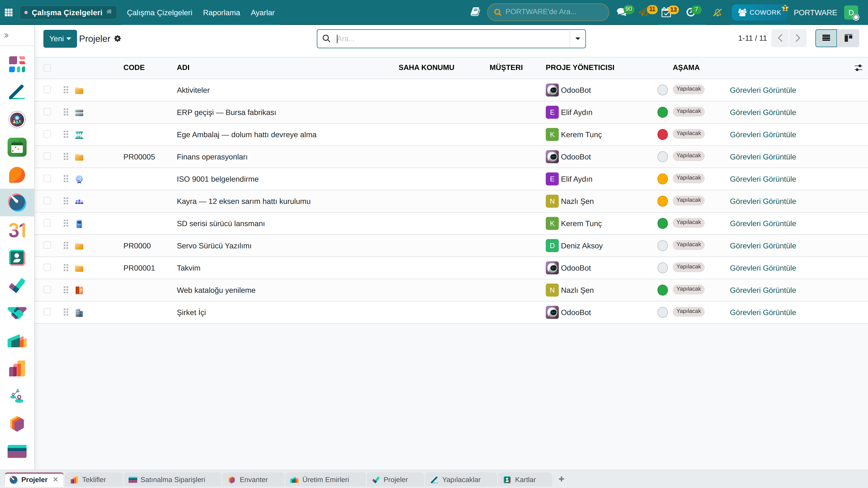This screenshot has height=488, width=868.
Task: Open the pen-shaped app in sidebar
Action: [17, 92]
